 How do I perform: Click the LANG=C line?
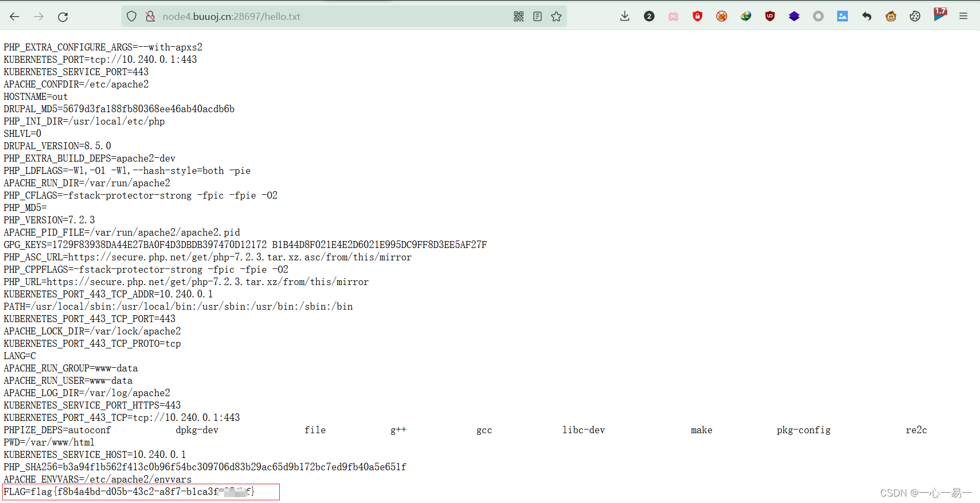[x=20, y=356]
